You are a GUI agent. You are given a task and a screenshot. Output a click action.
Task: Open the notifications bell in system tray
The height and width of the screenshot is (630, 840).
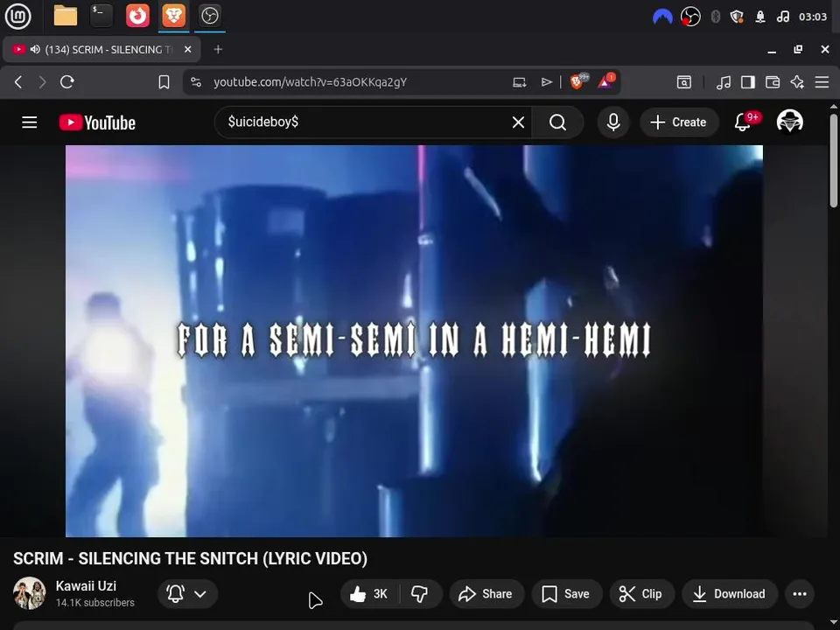click(760, 17)
